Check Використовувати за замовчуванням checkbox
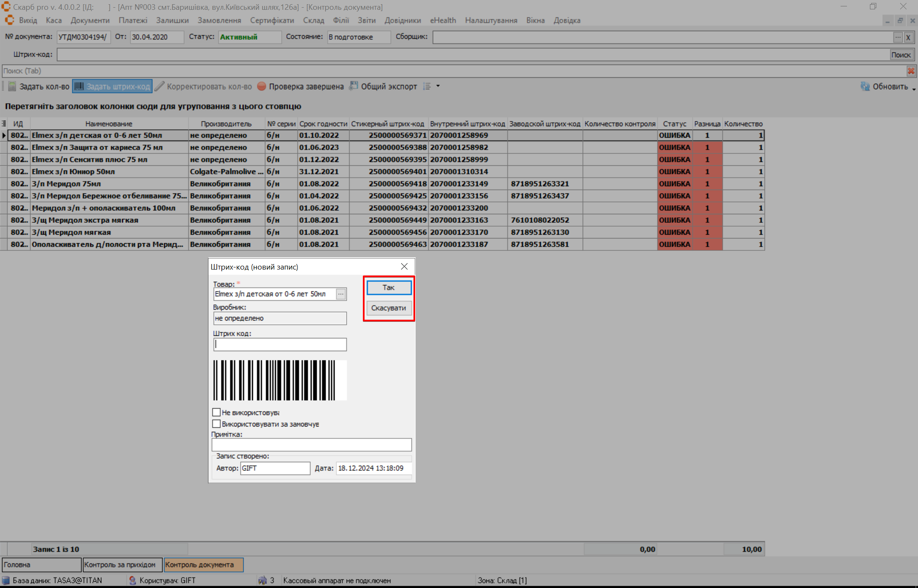 [x=217, y=424]
